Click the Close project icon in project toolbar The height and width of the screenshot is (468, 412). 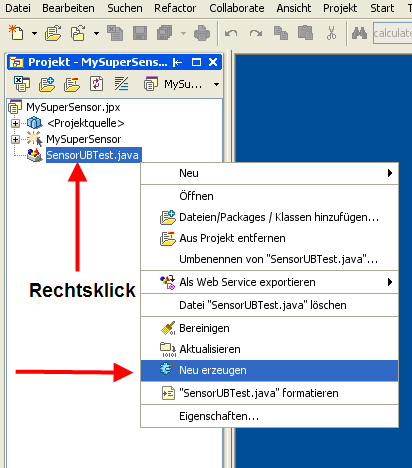pyautogui.click(x=22, y=84)
